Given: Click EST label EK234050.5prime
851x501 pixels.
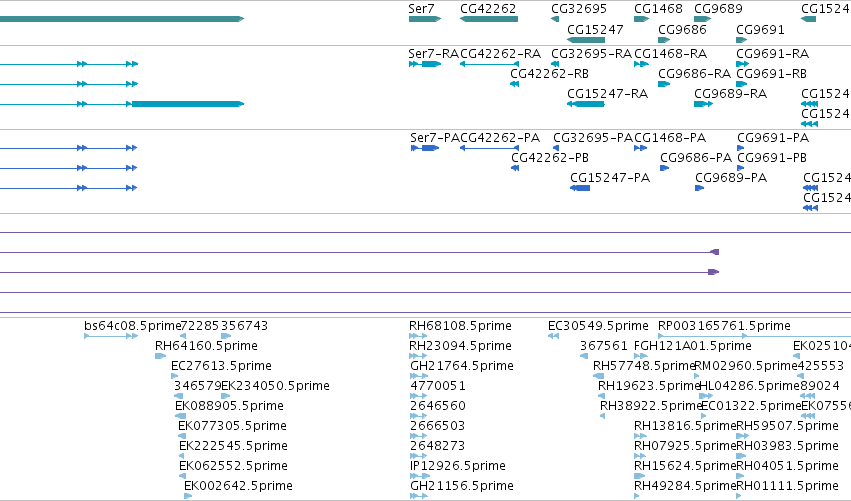Looking at the screenshot, I should pyautogui.click(x=275, y=386).
